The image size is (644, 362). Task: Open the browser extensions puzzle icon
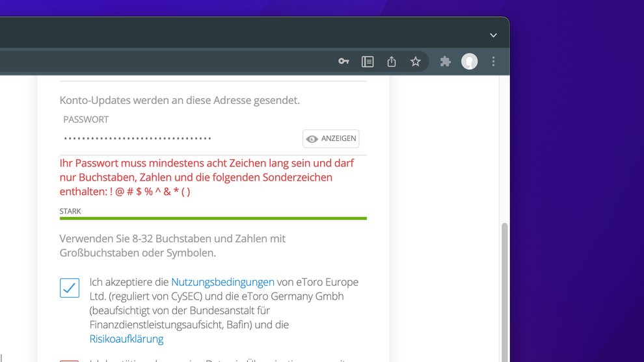pos(445,62)
